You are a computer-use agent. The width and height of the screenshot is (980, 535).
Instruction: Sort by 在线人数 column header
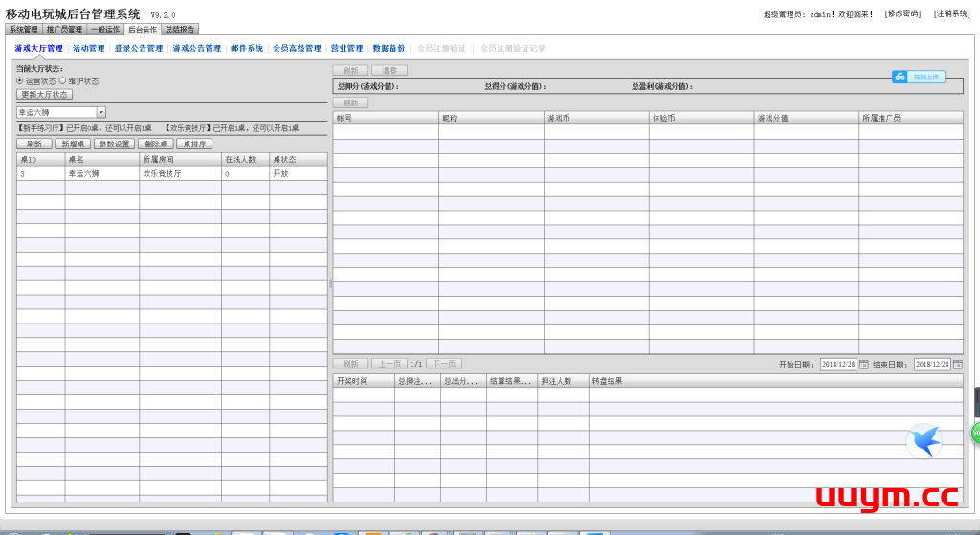(245, 160)
